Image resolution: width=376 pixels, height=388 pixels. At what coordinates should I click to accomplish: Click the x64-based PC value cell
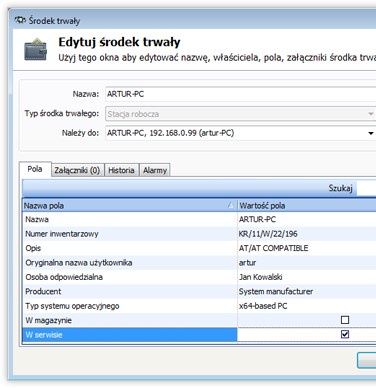coord(306,306)
